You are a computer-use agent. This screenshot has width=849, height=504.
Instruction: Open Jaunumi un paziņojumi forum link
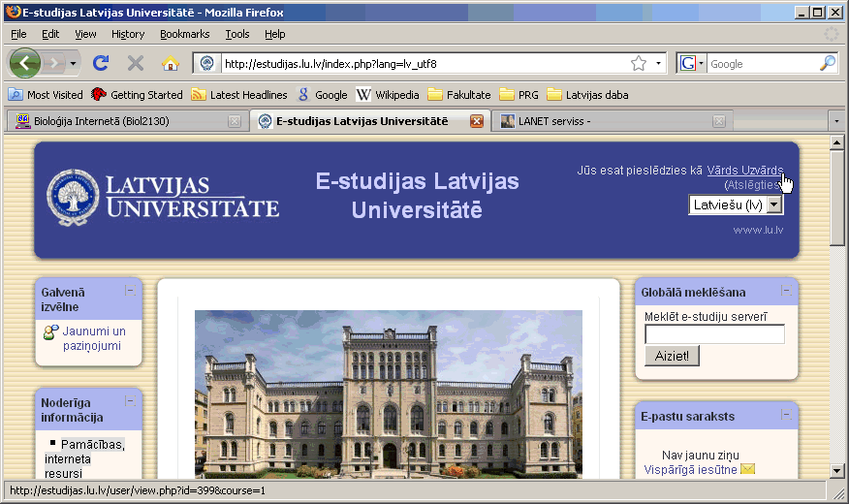pos(94,338)
